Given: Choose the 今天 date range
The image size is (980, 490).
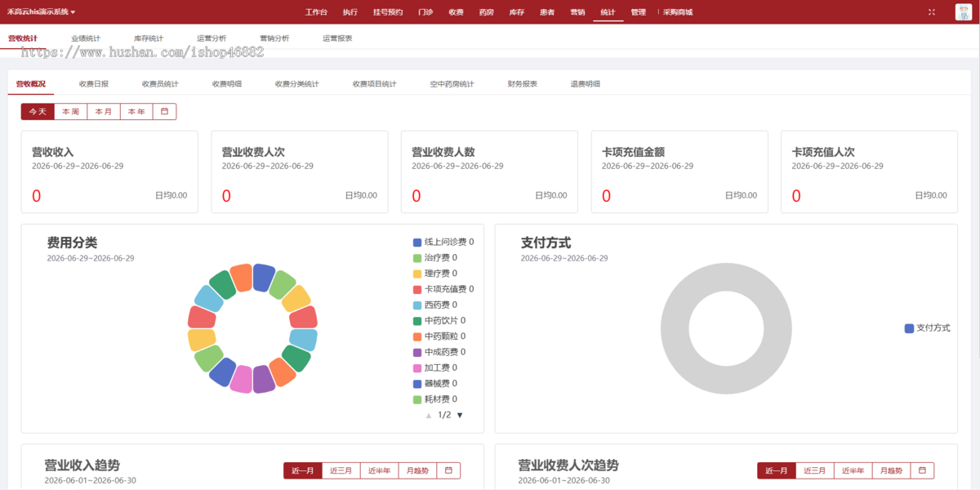Looking at the screenshot, I should [x=38, y=112].
